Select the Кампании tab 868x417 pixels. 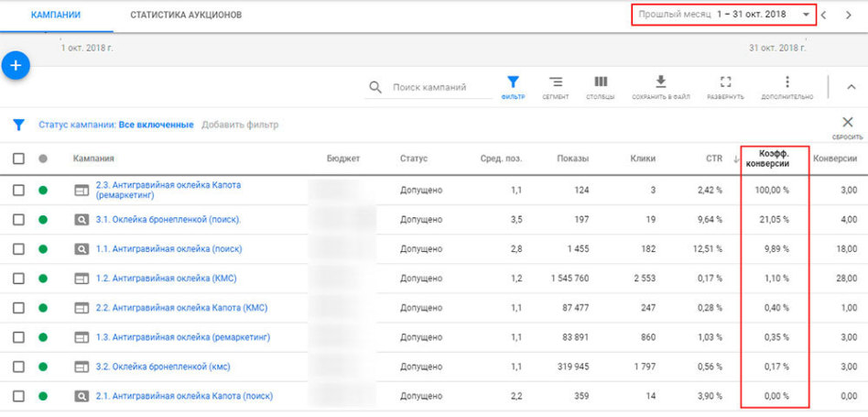(56, 15)
